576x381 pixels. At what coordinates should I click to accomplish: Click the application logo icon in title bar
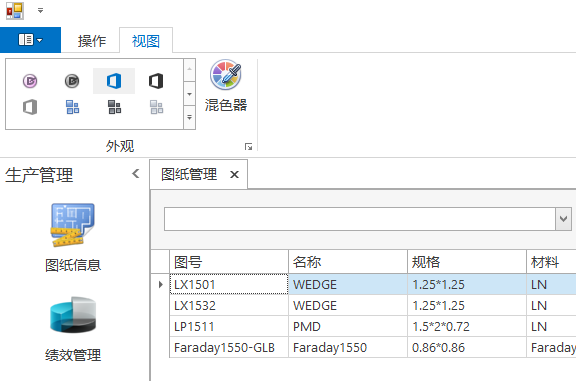[15, 10]
